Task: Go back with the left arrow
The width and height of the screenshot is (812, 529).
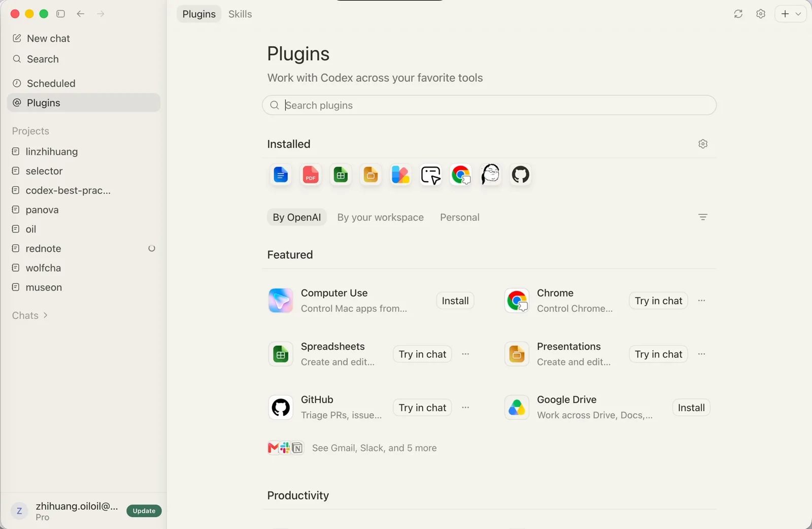Action: point(81,14)
